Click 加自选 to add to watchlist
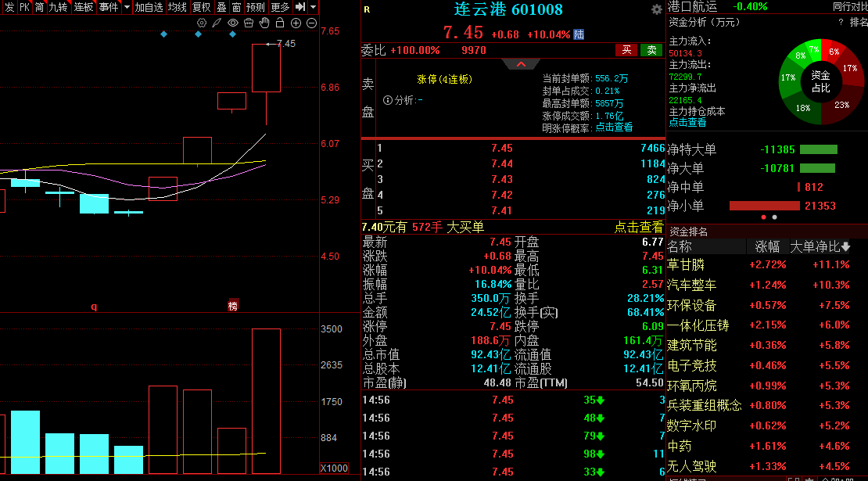Image resolution: width=868 pixels, height=481 pixels. pyautogui.click(x=149, y=6)
